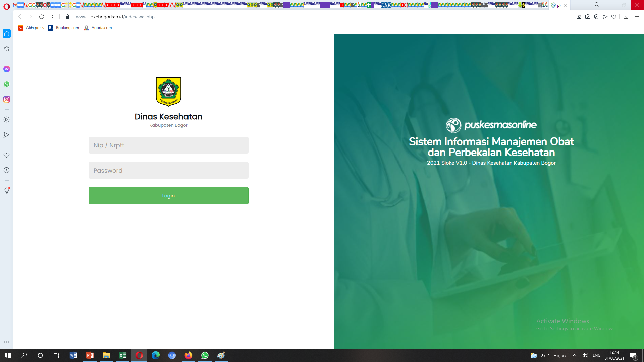Open the Easy Setup menu
Viewport: 644px width, 362px height.
(x=637, y=17)
